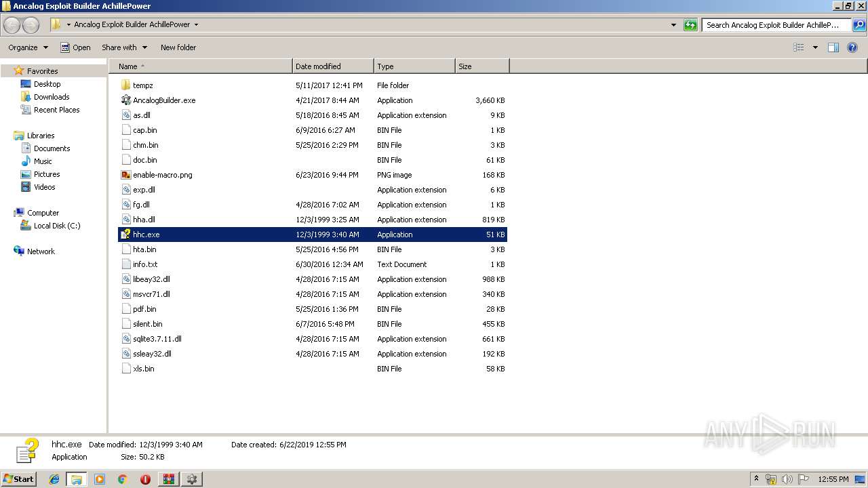Click the Open toolbar button
868x488 pixels.
pos(75,47)
